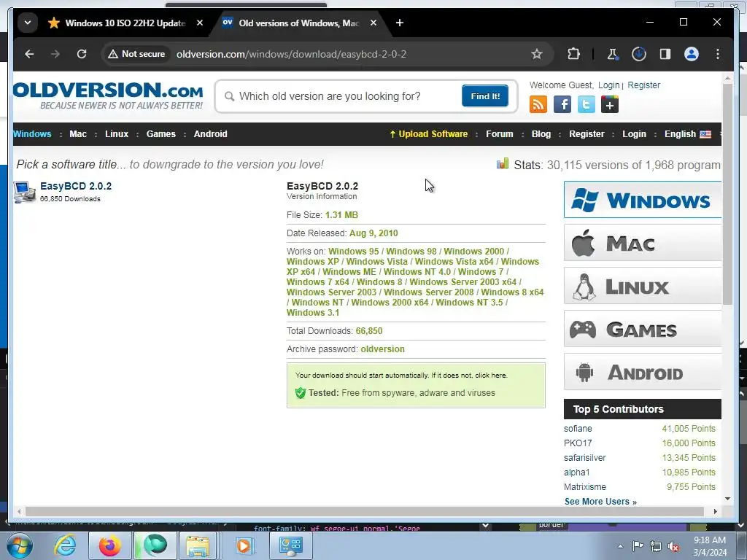
Task: Launch Firefox from taskbar
Action: click(x=109, y=545)
